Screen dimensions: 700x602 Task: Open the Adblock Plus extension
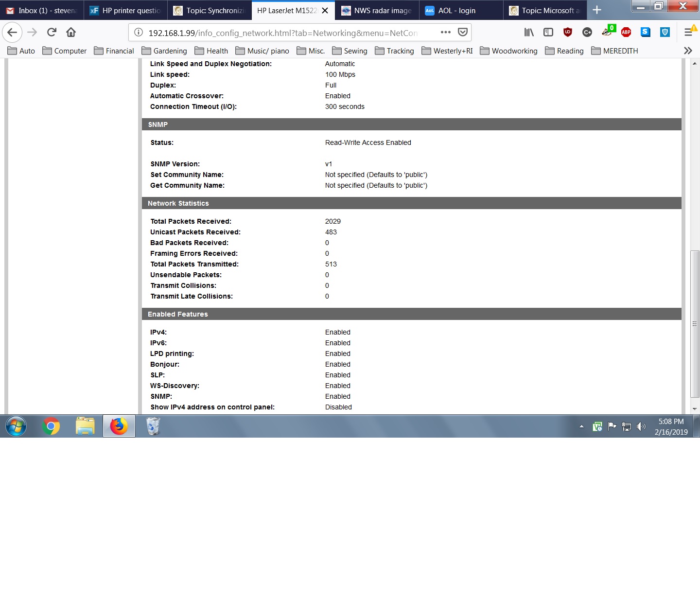tap(626, 33)
